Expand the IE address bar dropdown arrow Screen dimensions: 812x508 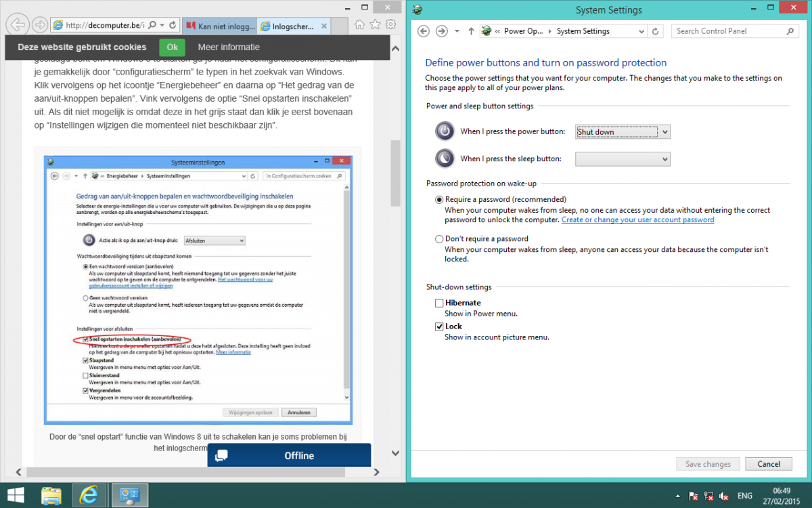click(x=162, y=26)
